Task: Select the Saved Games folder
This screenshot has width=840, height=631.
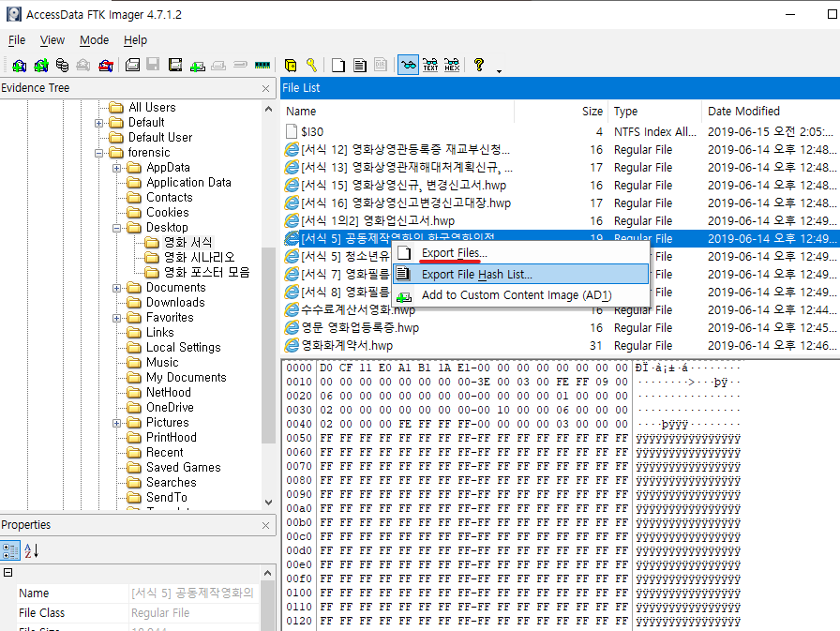Action: coord(183,467)
